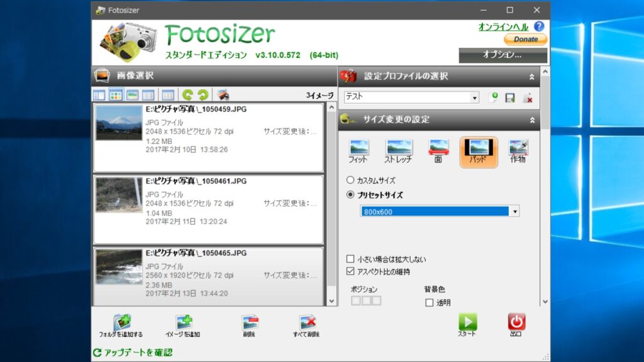644x362 pixels.
Task: Click the date 2017年2月10日 13:58:26
Action: point(186,150)
